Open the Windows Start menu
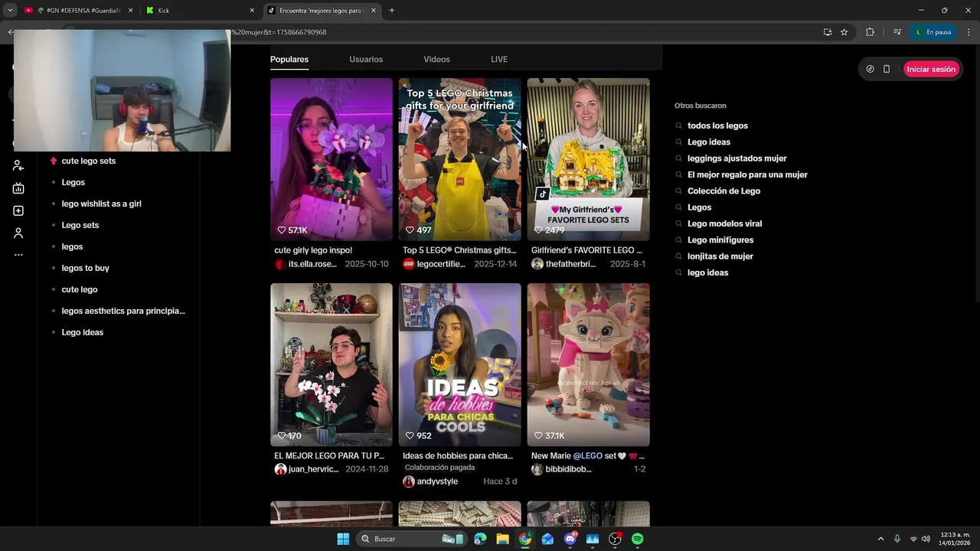Screen dimensions: 980x551 pos(343,539)
